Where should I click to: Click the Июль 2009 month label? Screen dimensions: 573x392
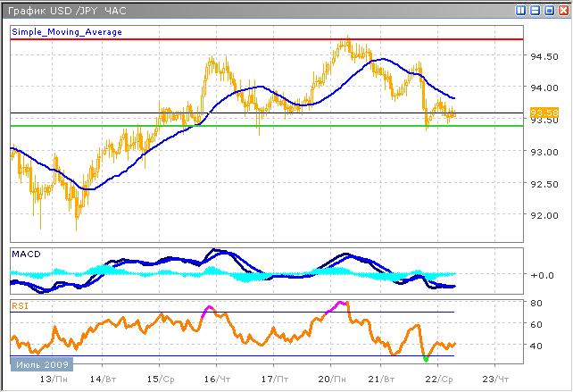tap(41, 363)
